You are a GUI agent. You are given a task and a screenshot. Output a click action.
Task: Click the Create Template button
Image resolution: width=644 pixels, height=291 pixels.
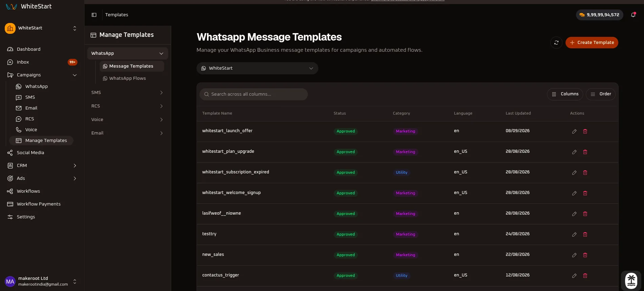(x=592, y=43)
